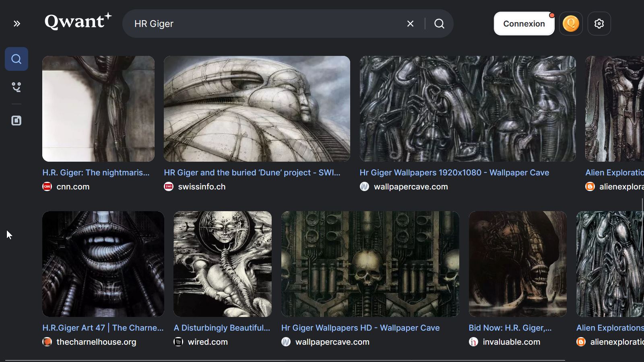Expand the sidebar with double chevron
Image resolution: width=644 pixels, height=362 pixels.
[x=17, y=24]
